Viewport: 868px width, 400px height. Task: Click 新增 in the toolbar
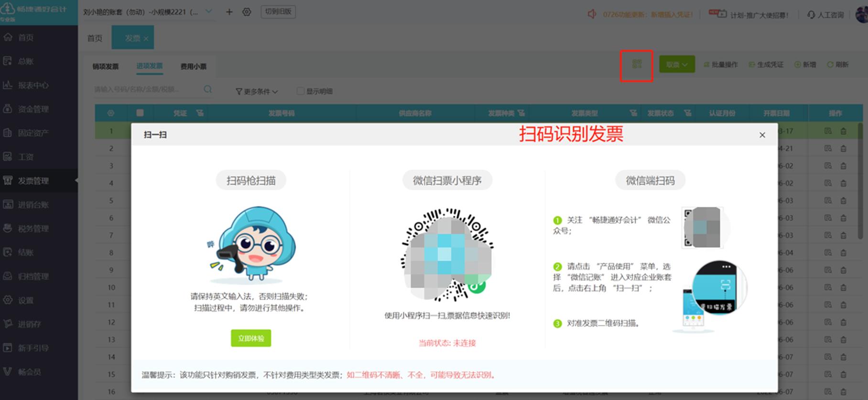(x=805, y=65)
